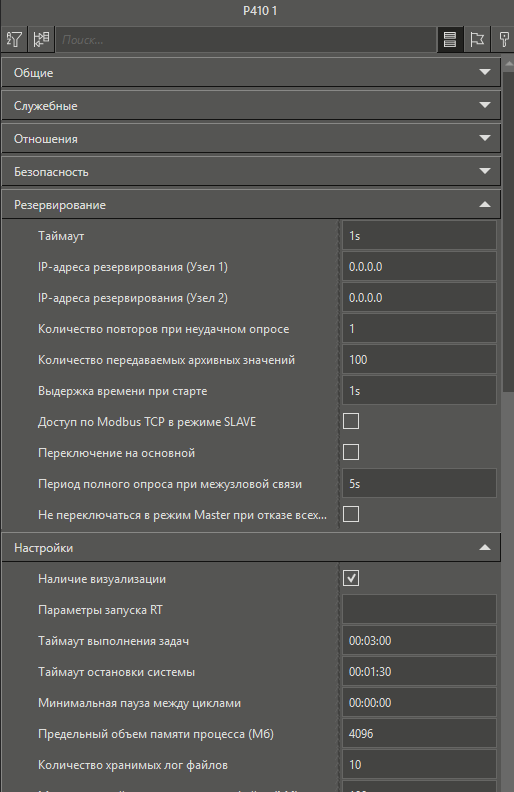Click the flag icon in toolbar
Image resolution: width=514 pixels, height=792 pixels.
click(477, 39)
